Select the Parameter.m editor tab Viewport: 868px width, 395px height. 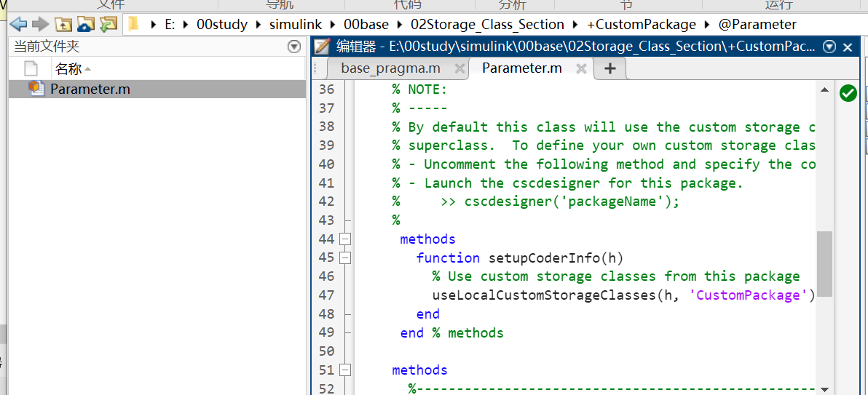point(521,68)
